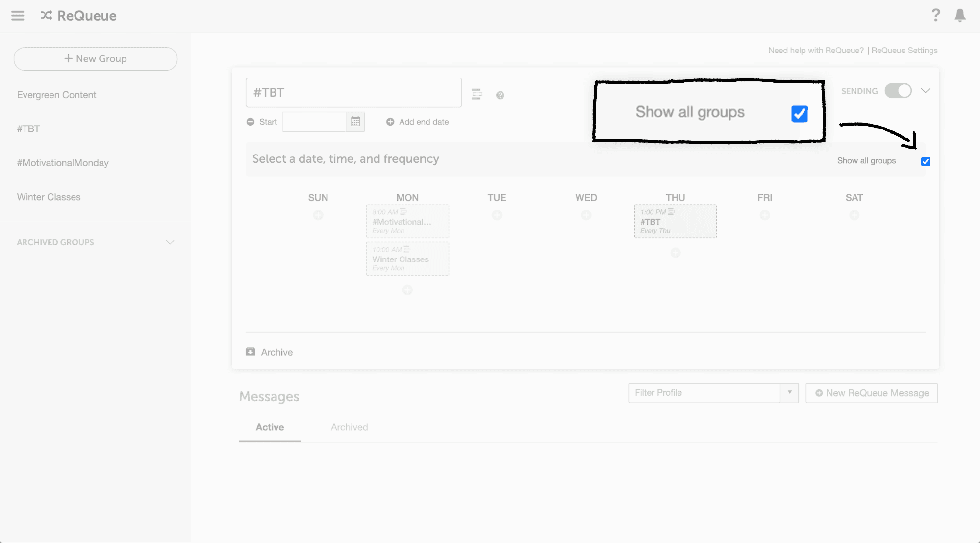Toggle the Sending switch
The width and height of the screenshot is (980, 543).
(x=898, y=91)
